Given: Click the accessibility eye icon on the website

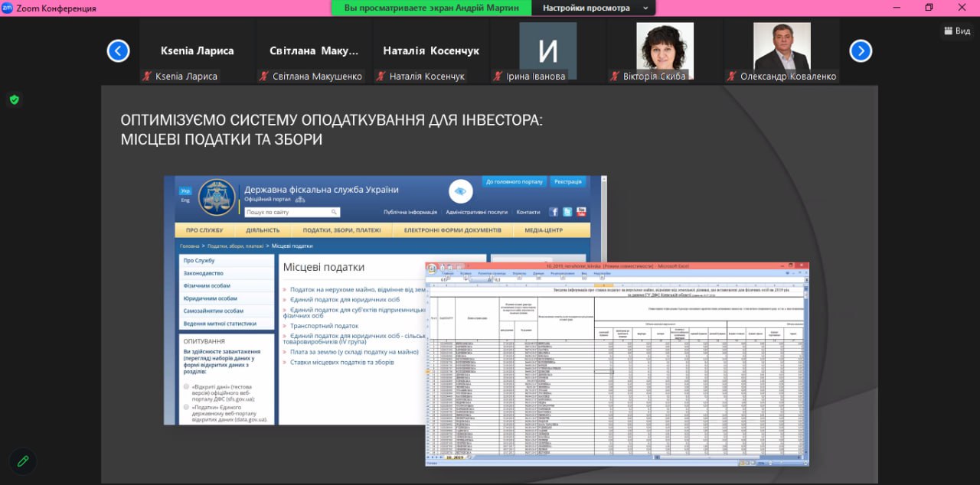Looking at the screenshot, I should [461, 190].
